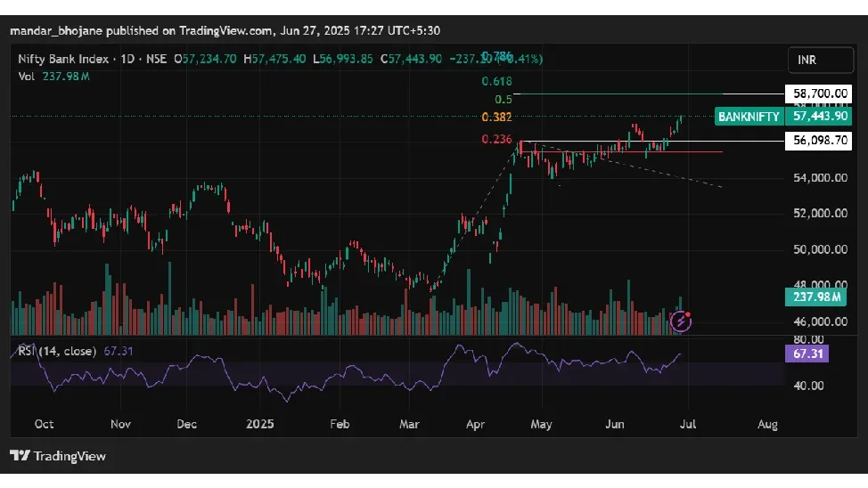The width and height of the screenshot is (868, 488).
Task: Click the mandar_bhojane published header text
Action: pos(225,31)
